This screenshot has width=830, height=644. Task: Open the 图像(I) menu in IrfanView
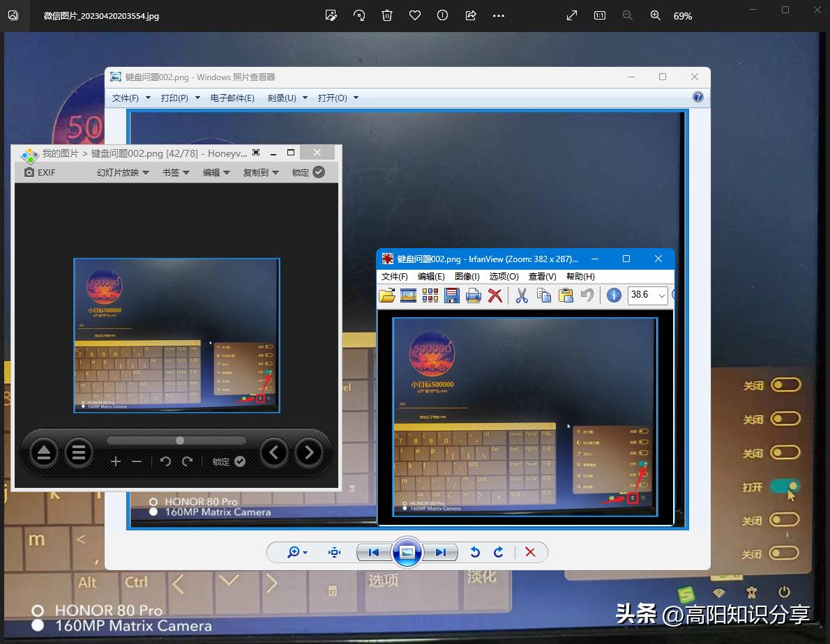click(467, 277)
